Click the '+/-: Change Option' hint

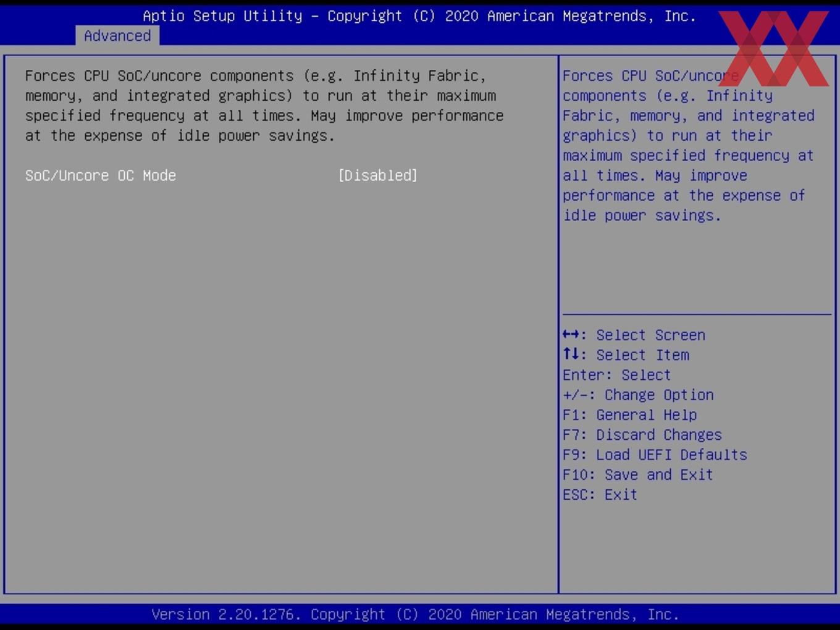[638, 395]
